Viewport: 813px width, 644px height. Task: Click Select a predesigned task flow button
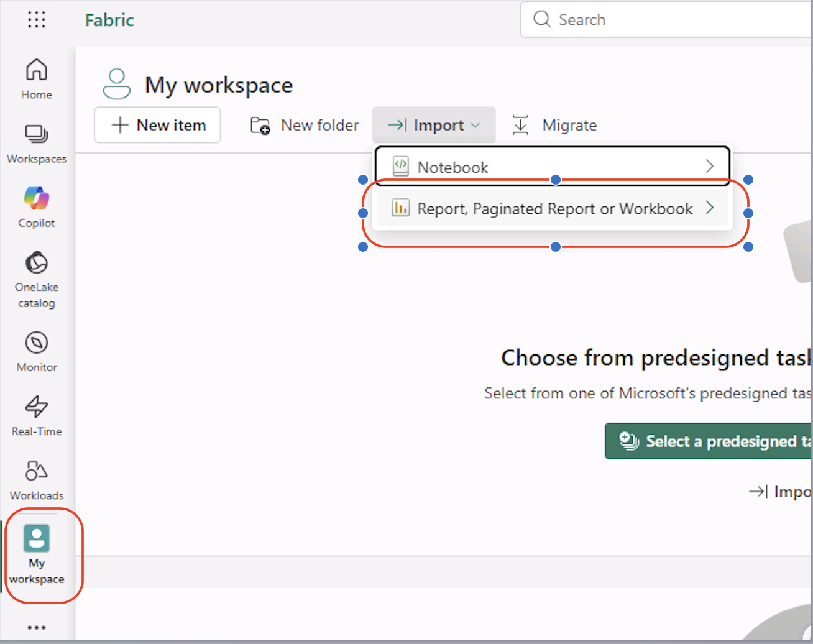coord(708,441)
